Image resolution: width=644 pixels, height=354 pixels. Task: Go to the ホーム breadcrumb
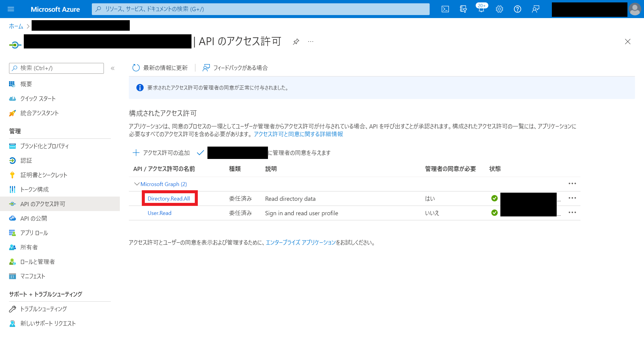[16, 26]
